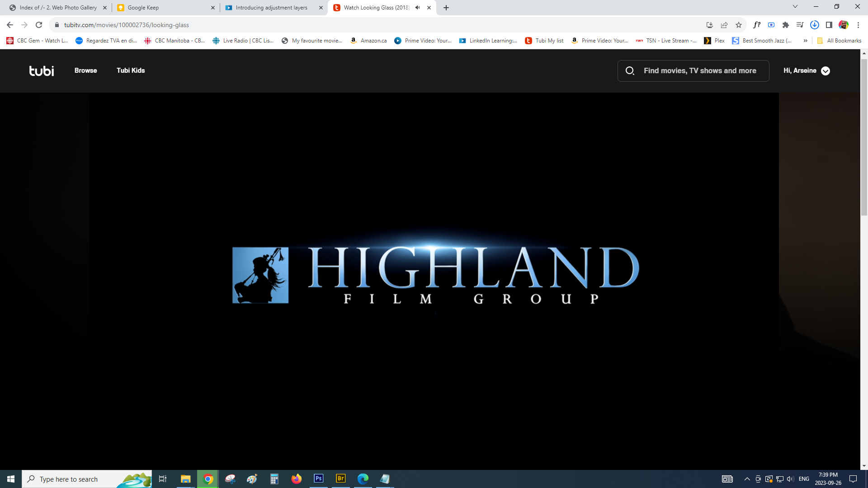Toggle system volume icon in tray
The height and width of the screenshot is (488, 868).
pos(790,479)
